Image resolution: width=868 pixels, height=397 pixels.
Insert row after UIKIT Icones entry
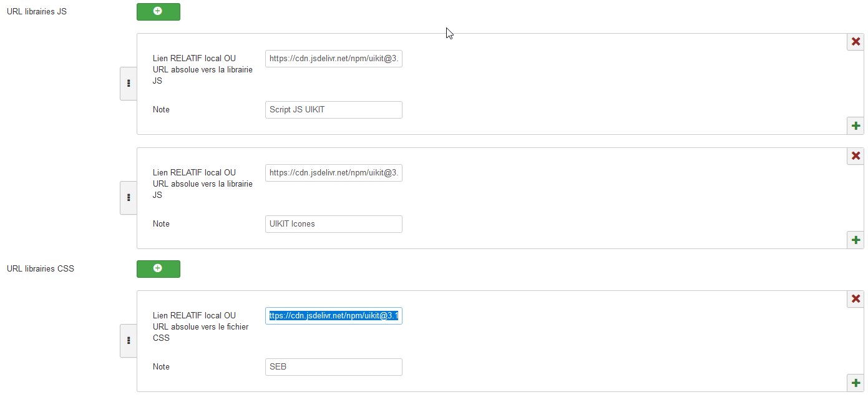(x=856, y=240)
